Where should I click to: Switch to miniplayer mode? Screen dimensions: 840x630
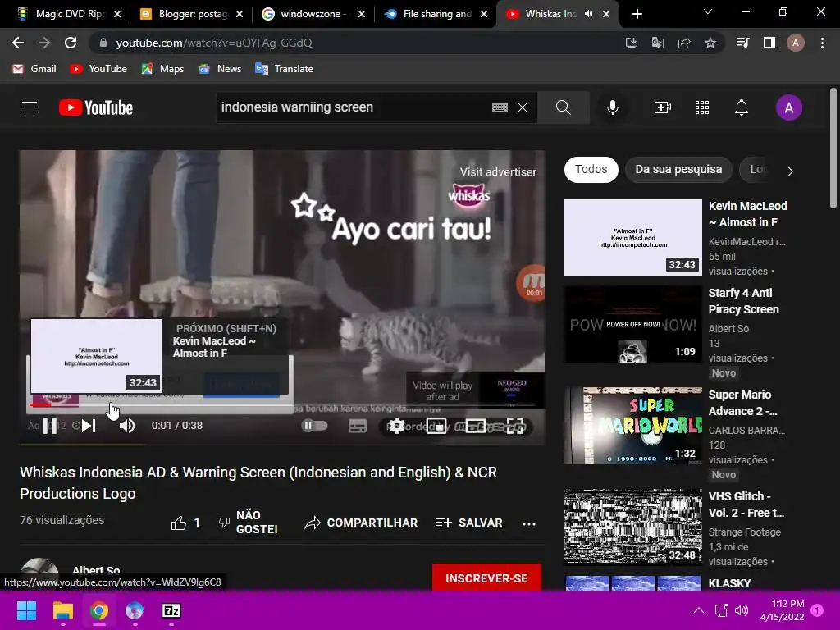pyautogui.click(x=436, y=426)
